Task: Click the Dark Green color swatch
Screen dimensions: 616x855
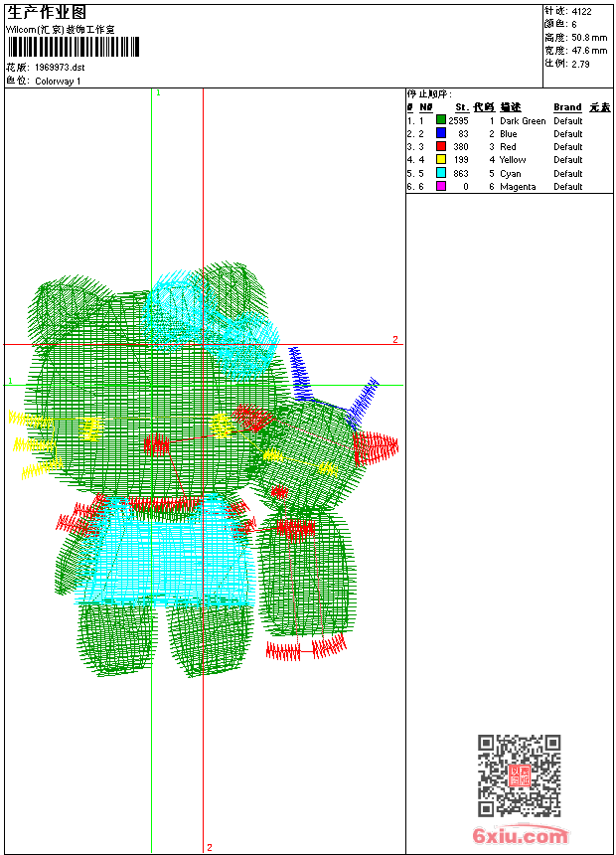Action: (441, 120)
